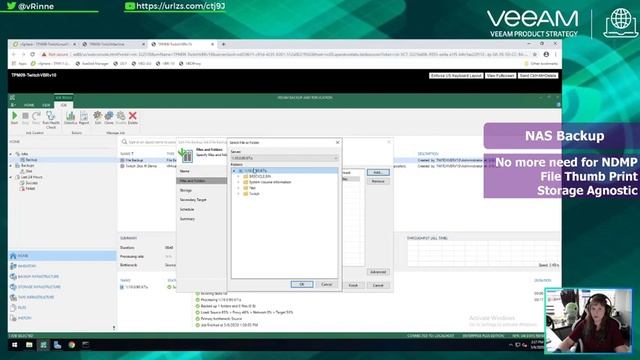Viewport: 640px width, 360px height.
Task: Click the $RECYCLE.BIN folder icon
Action: [246, 176]
